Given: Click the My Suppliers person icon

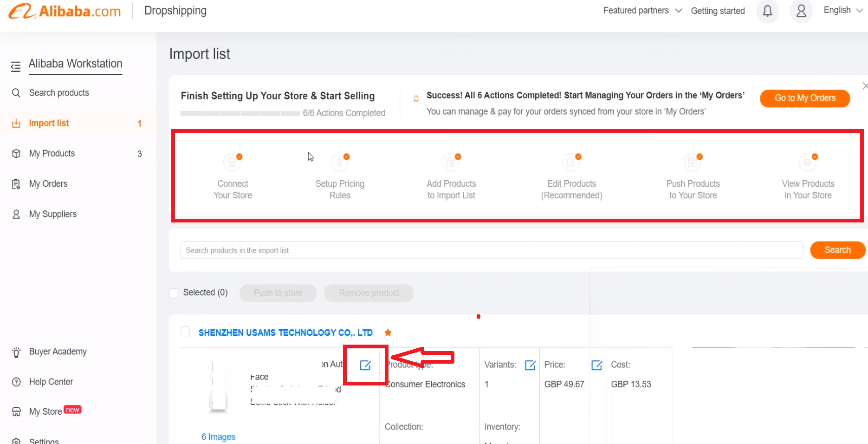Looking at the screenshot, I should click(x=16, y=214).
